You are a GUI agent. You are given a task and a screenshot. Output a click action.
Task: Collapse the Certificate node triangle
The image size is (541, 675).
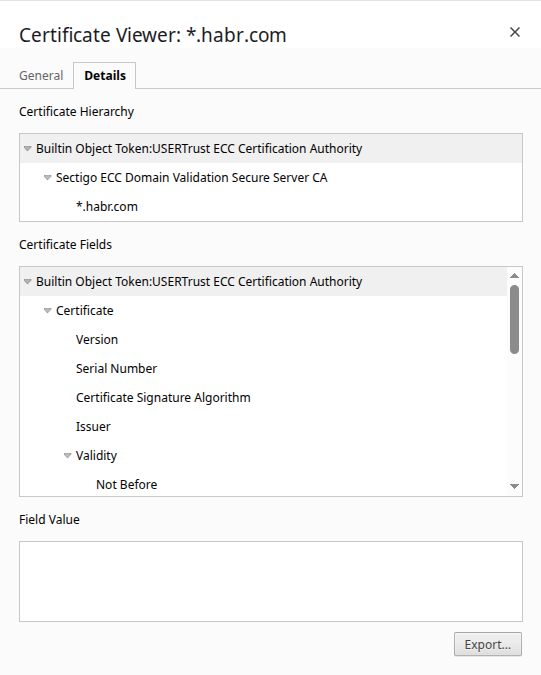tap(47, 310)
